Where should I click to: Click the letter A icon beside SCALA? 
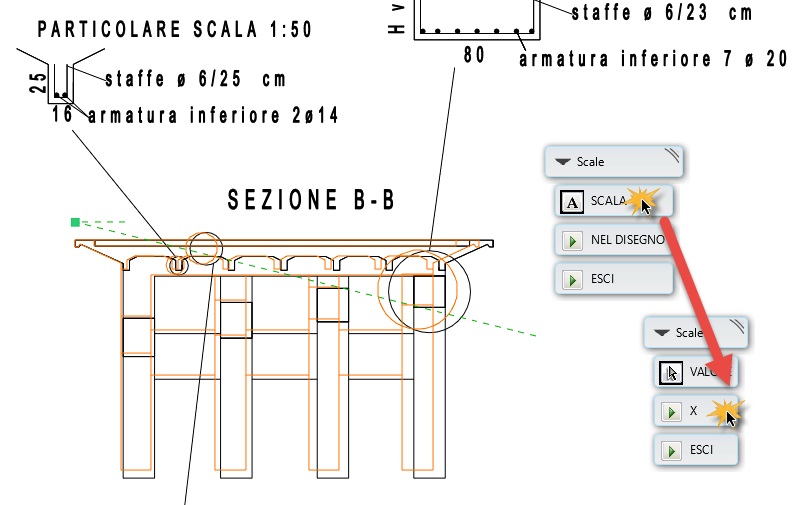coord(572,201)
